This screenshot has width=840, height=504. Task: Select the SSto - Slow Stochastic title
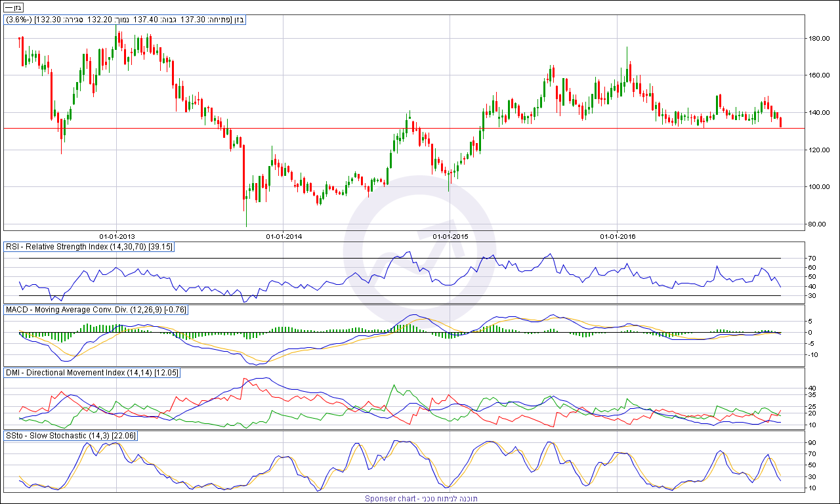70,436
